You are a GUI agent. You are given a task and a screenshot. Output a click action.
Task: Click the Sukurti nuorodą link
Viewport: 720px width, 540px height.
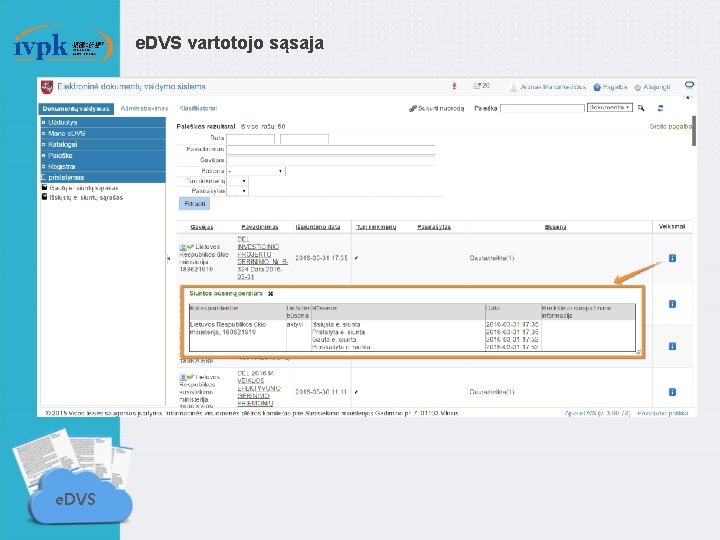pyautogui.click(x=441, y=109)
